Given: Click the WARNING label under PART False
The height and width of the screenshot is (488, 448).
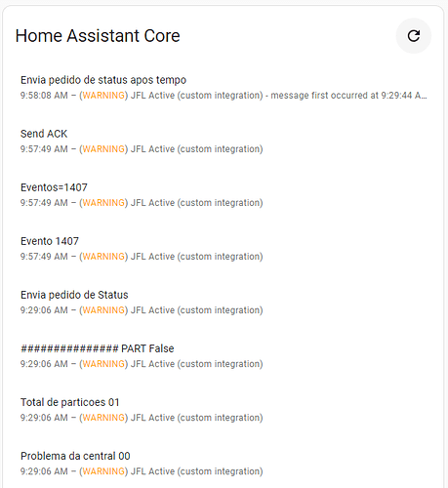Looking at the screenshot, I should click(103, 364).
